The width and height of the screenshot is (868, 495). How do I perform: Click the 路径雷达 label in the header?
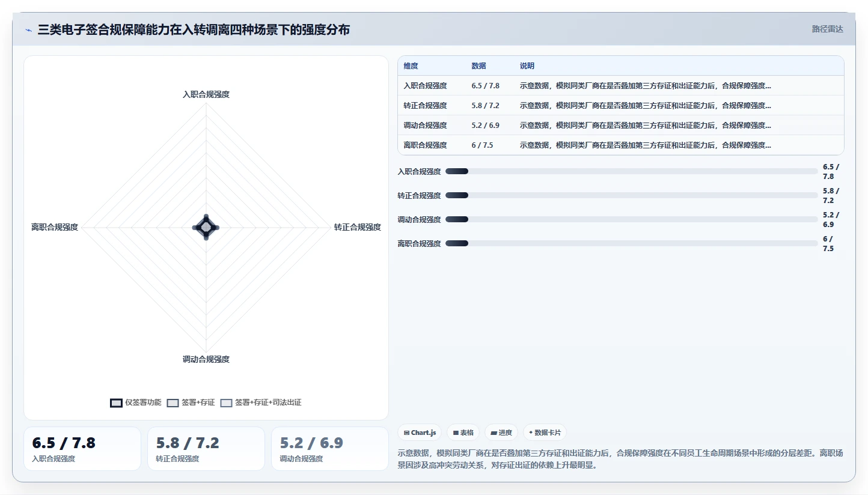pos(828,29)
